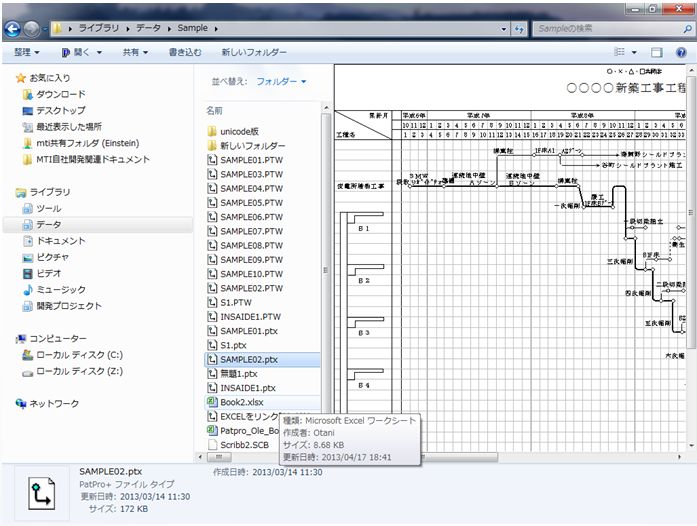Select the 新しいフォルダー folder in file list
The width and height of the screenshot is (697, 526).
pyautogui.click(x=252, y=146)
